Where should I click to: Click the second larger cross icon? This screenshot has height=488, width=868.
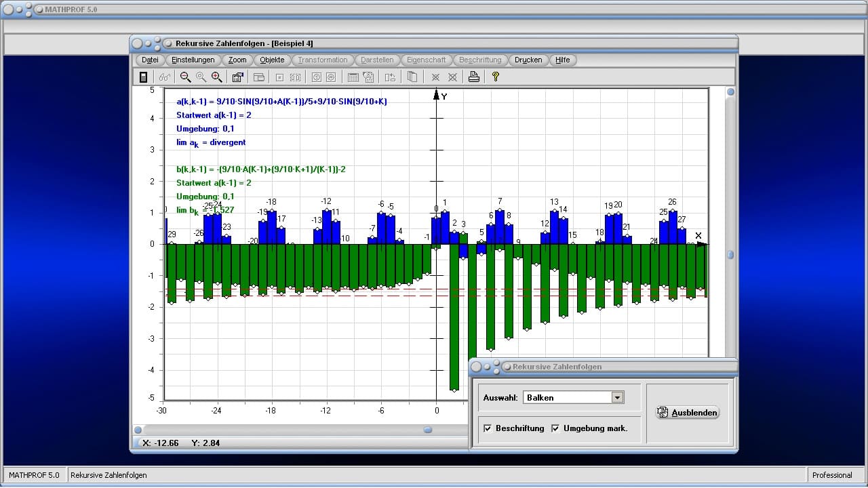click(452, 77)
